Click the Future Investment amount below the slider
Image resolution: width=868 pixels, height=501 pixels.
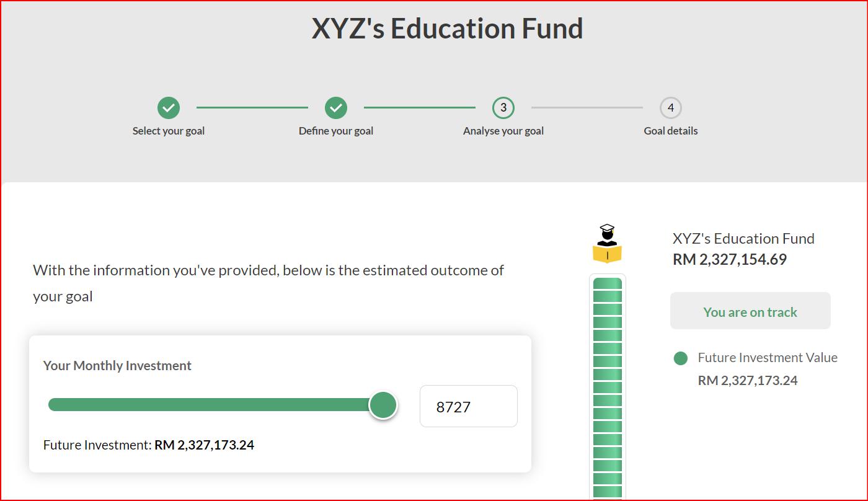pos(204,445)
